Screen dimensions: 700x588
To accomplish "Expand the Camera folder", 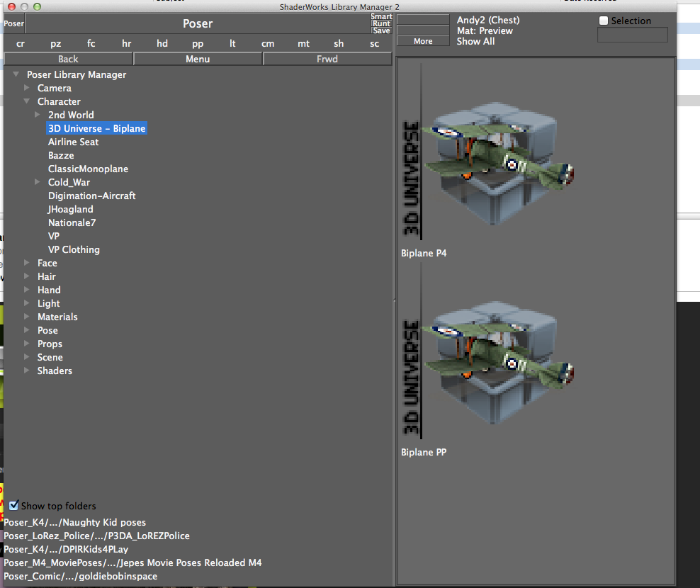I will click(27, 88).
